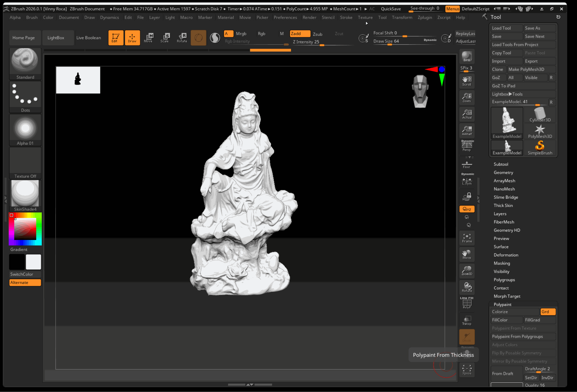Open the Render menu
The height and width of the screenshot is (392, 577).
tap(309, 17)
